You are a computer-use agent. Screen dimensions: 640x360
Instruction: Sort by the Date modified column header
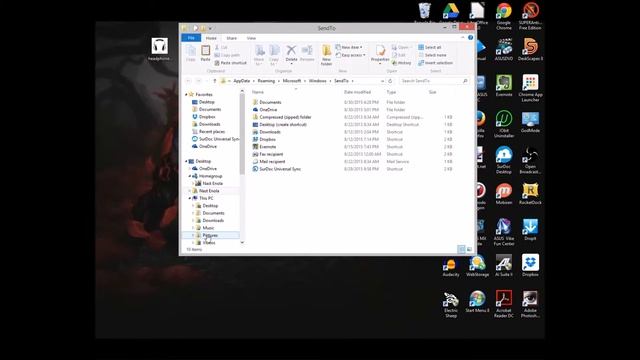[x=357, y=92]
